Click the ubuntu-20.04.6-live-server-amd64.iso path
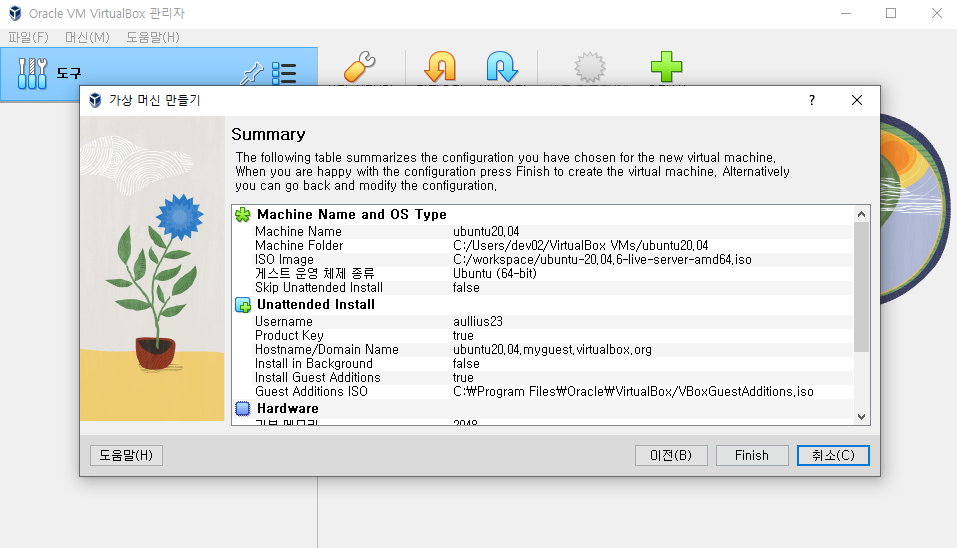The width and height of the screenshot is (957, 548). click(x=602, y=259)
